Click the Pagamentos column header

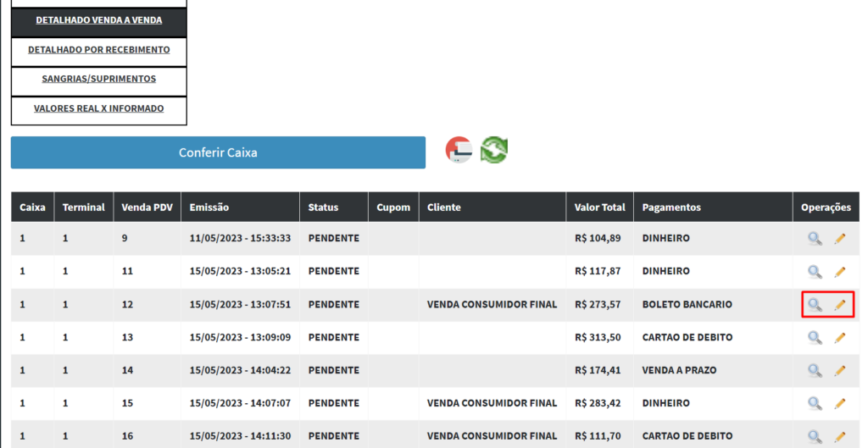(x=671, y=207)
